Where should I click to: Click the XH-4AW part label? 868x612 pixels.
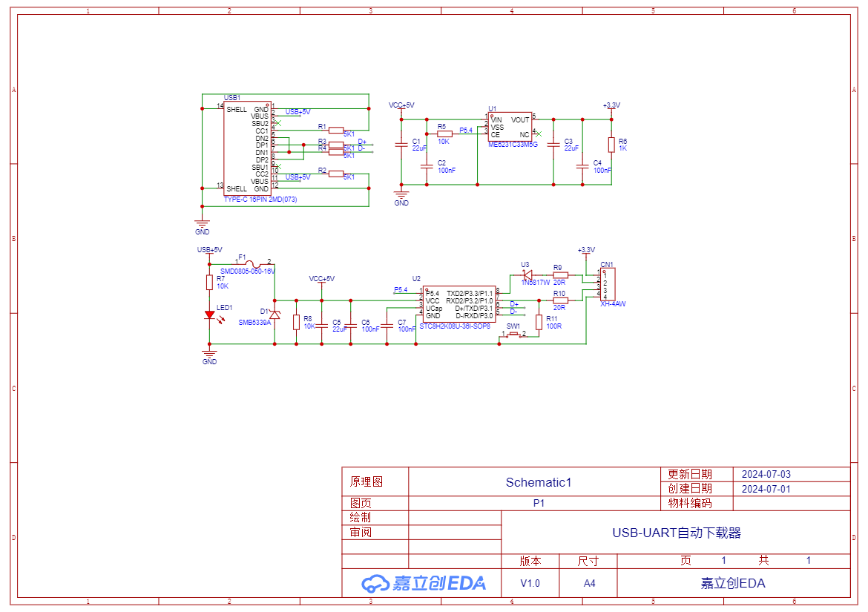tap(614, 304)
